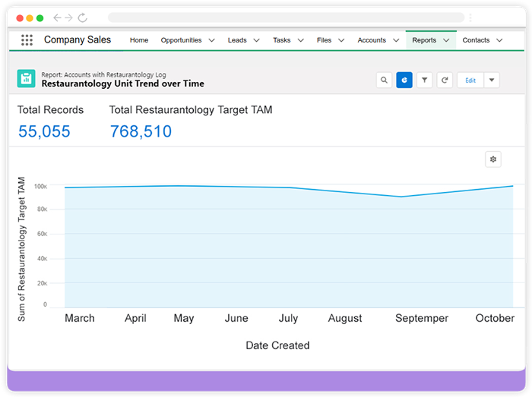This screenshot has width=532, height=397.
Task: Open the Opportunities tab
Action: (181, 40)
